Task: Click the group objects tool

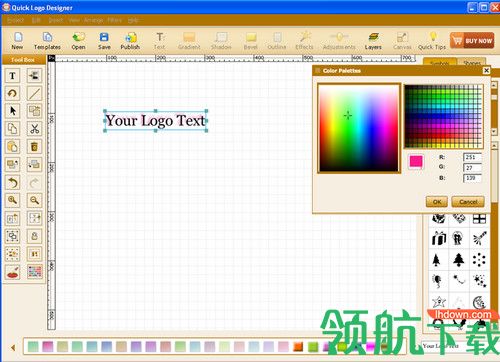Action: pos(13,236)
